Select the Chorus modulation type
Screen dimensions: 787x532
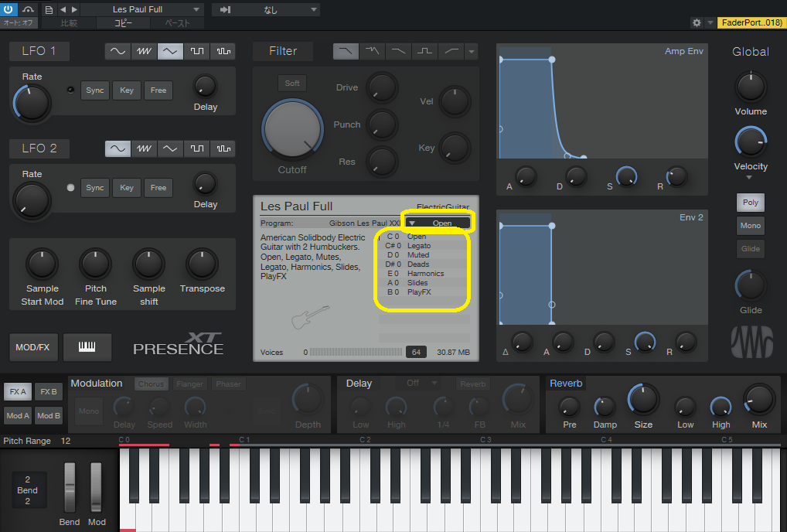[151, 384]
